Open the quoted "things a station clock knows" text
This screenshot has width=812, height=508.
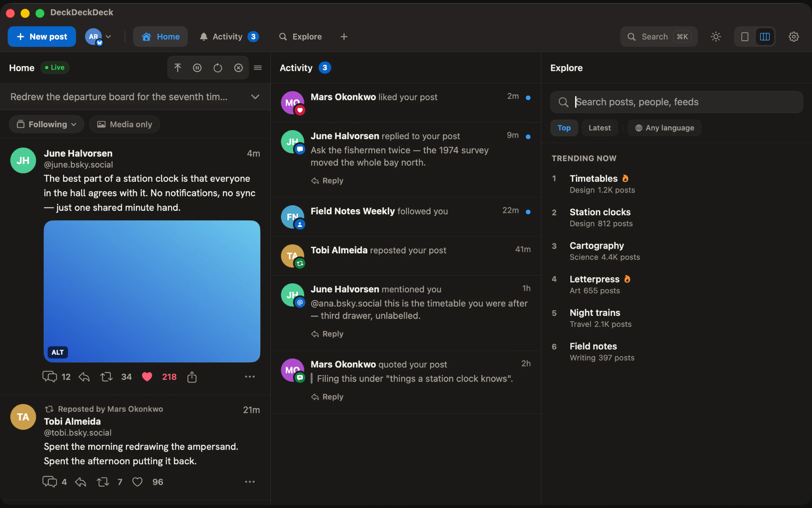(x=415, y=379)
